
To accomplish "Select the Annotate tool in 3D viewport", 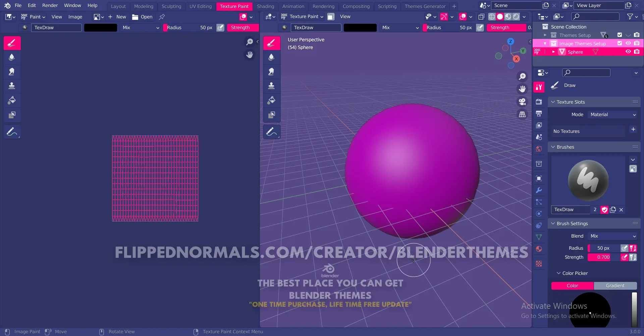I will [x=271, y=132].
